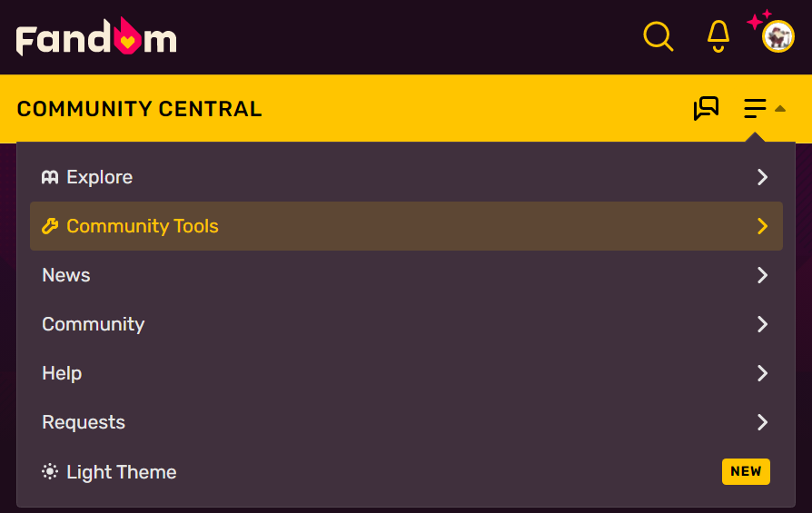Click the Community Tools wrench icon

50,226
